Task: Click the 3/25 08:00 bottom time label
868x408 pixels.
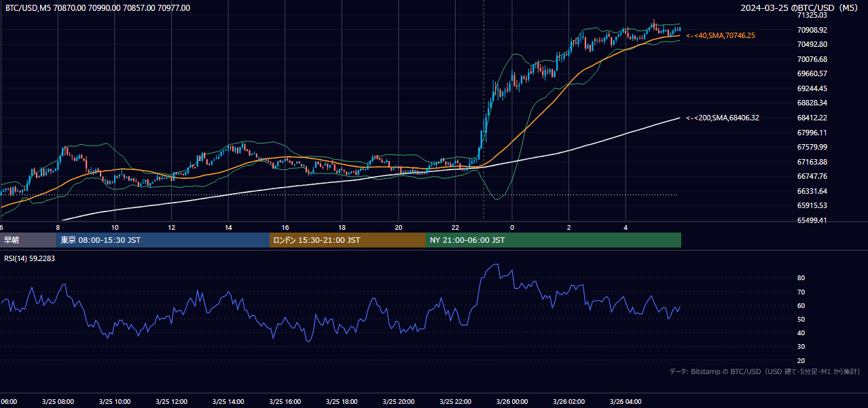Action: [x=58, y=402]
